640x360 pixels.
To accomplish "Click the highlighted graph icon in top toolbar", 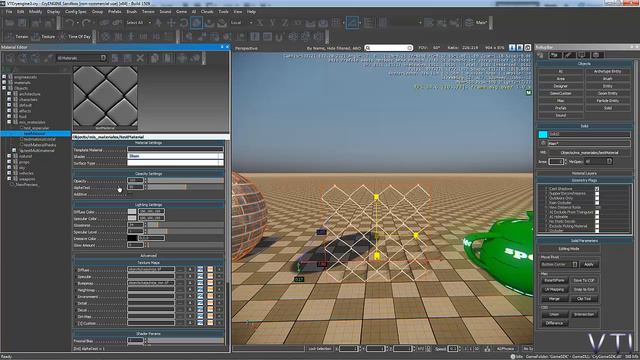I will click(x=352, y=23).
